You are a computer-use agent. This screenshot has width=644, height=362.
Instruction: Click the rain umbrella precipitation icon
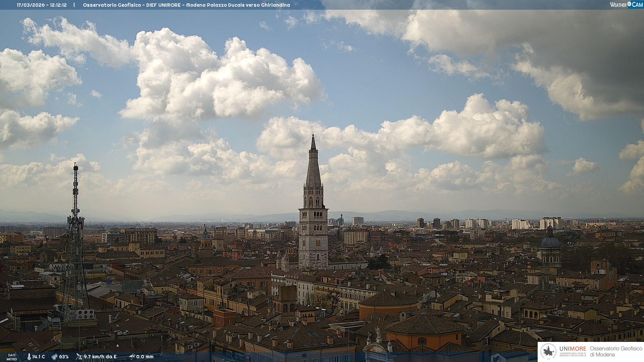click(132, 357)
